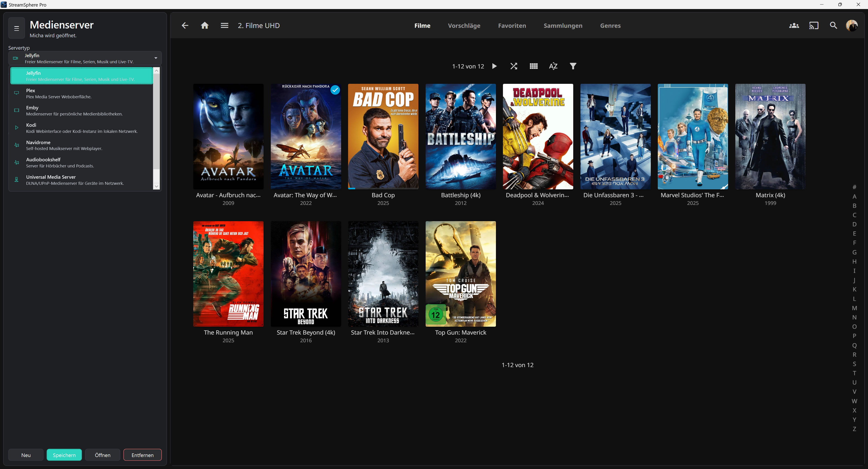Click the Plex entry's monitor icon
Viewport: 868px width, 469px height.
pos(17,93)
